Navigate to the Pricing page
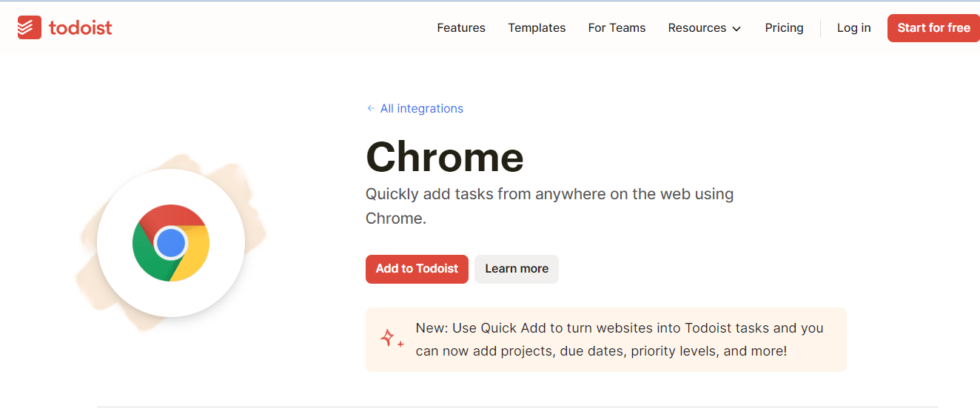 click(784, 28)
